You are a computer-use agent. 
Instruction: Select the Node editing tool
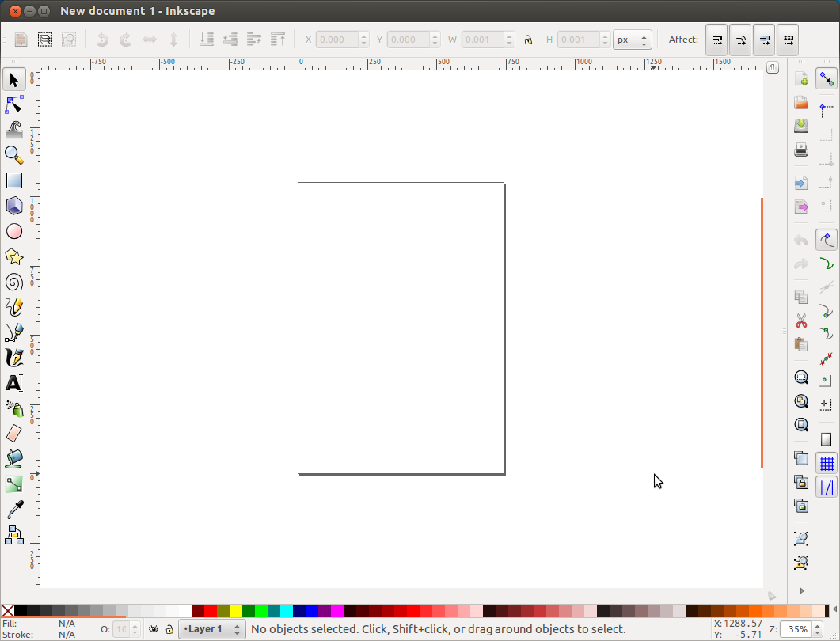point(14,105)
